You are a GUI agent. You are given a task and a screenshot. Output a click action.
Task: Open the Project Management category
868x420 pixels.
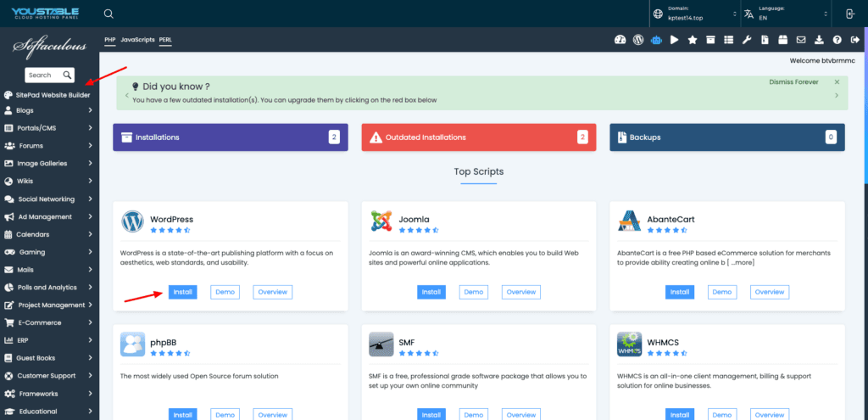click(49, 305)
